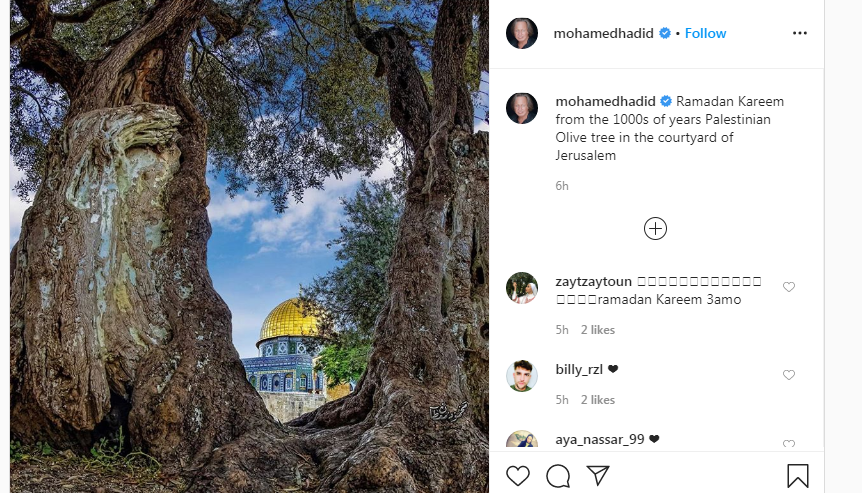View 2 likes on zaytzaytoun's comment
This screenshot has height=493, width=862.
(x=598, y=330)
